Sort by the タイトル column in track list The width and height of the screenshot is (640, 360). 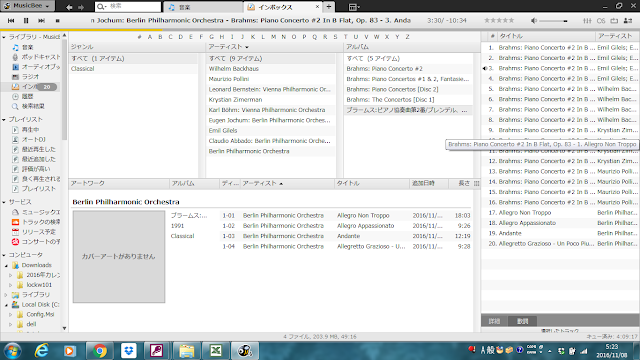click(371, 183)
